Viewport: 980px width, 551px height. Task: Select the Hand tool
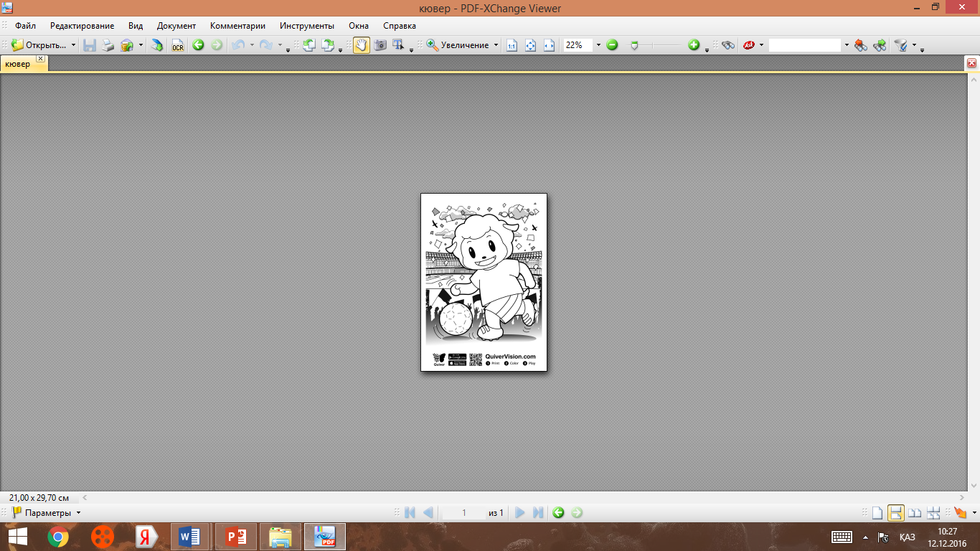click(x=362, y=45)
